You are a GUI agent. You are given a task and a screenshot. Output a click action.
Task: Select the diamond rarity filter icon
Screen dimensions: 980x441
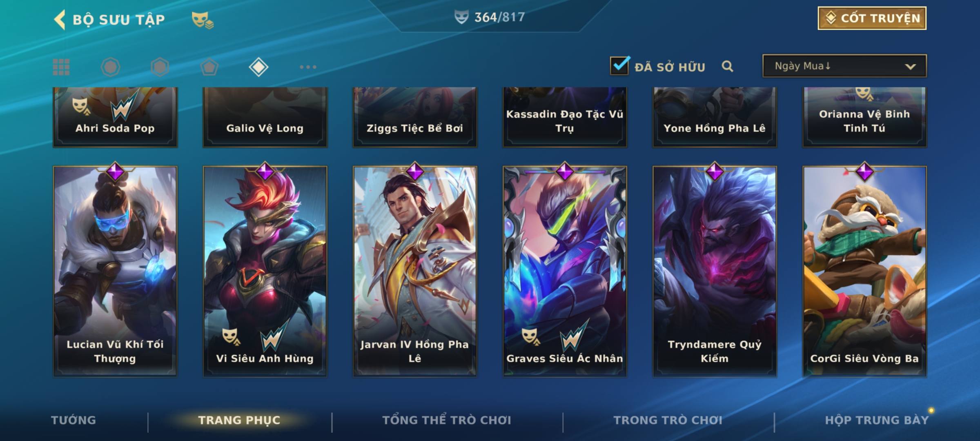[x=258, y=67]
